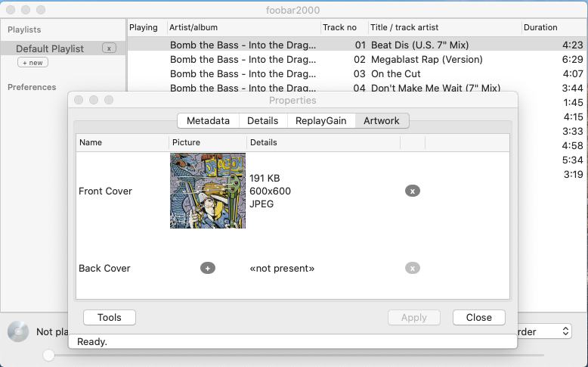
Task: Click the disc icon in the playback bar
Action: pos(18,331)
